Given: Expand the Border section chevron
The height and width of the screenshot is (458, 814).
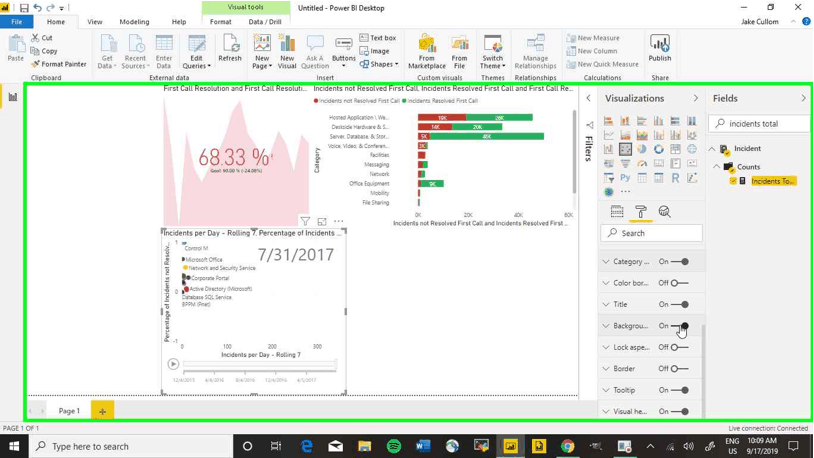Looking at the screenshot, I should coord(606,369).
